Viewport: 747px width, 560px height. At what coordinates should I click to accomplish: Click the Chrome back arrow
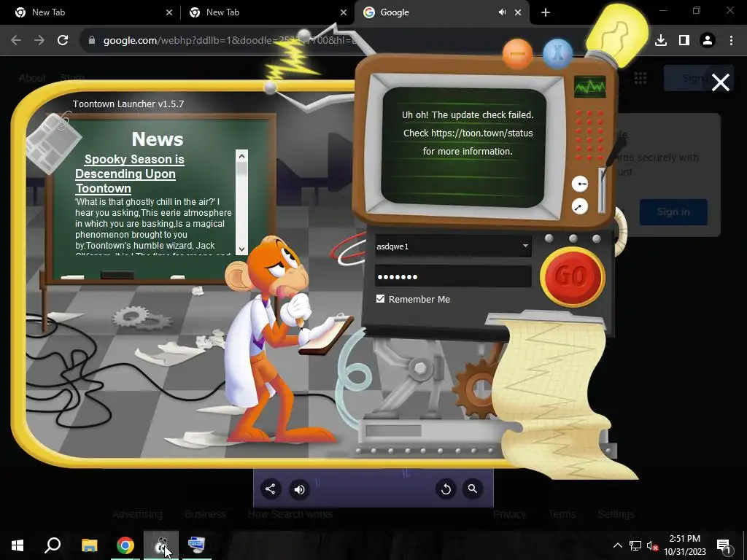[16, 40]
